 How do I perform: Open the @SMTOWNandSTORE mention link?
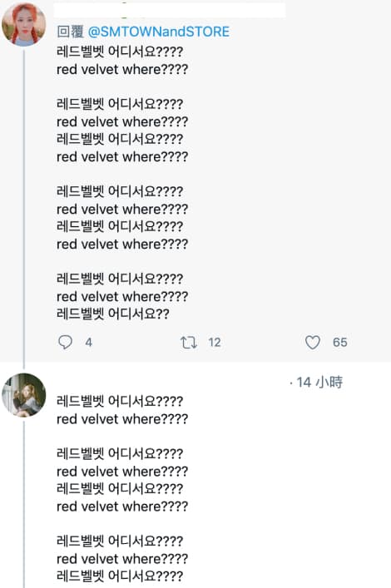tap(158, 32)
